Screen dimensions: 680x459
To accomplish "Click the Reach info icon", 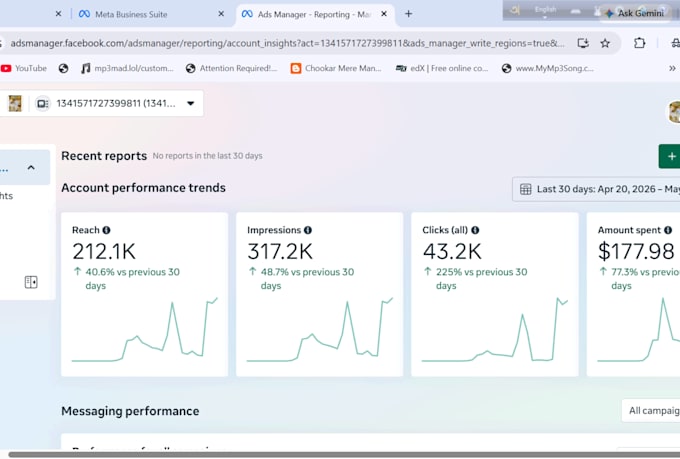I will [106, 230].
